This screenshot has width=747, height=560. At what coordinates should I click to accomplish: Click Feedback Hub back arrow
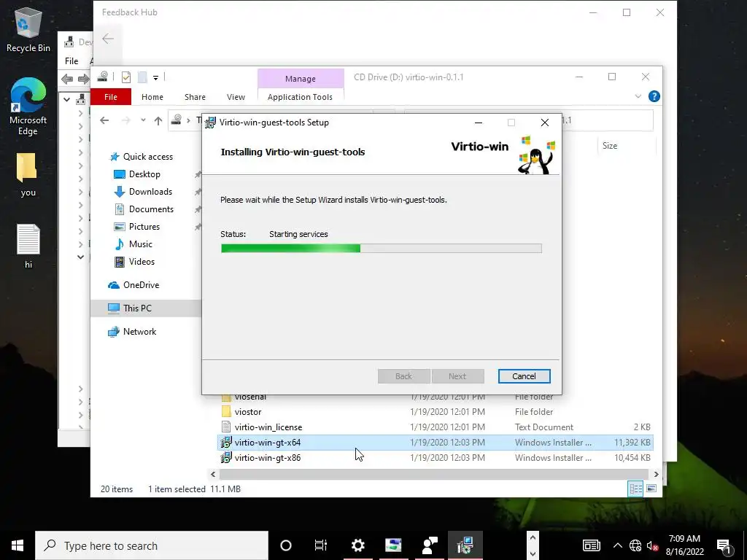108,39
